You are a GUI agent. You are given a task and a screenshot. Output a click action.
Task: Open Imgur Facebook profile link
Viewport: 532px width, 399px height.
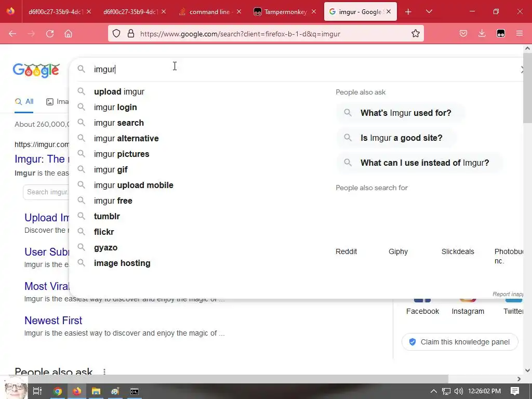click(422, 312)
